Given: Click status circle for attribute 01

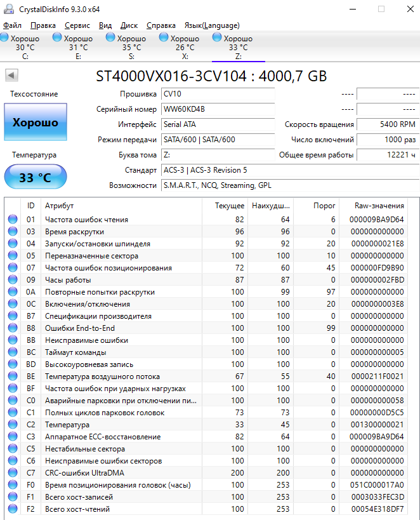Looking at the screenshot, I should point(13,219).
